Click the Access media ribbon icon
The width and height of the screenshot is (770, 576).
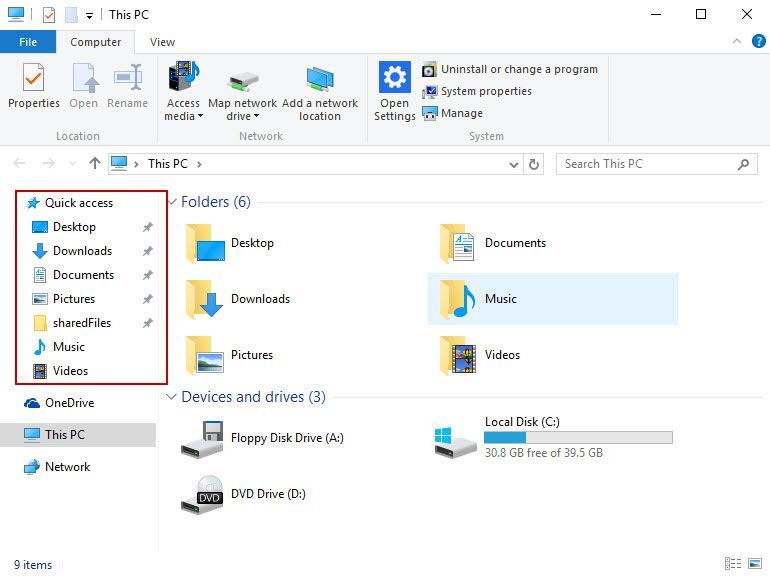[183, 76]
